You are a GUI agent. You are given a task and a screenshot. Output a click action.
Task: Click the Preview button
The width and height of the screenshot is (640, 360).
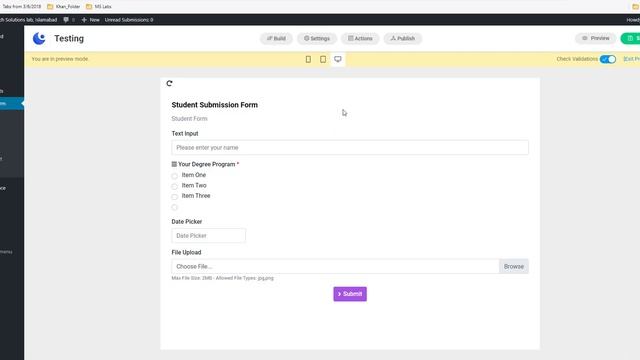click(596, 38)
